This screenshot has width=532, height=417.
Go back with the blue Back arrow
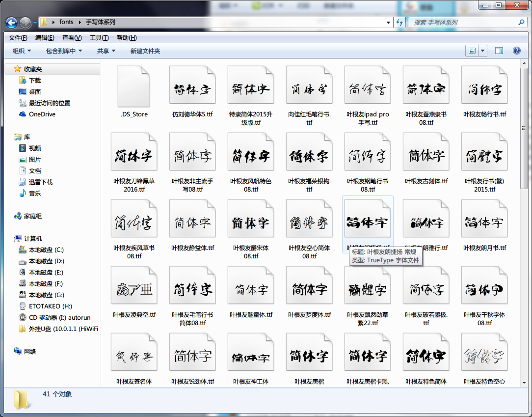coord(11,23)
